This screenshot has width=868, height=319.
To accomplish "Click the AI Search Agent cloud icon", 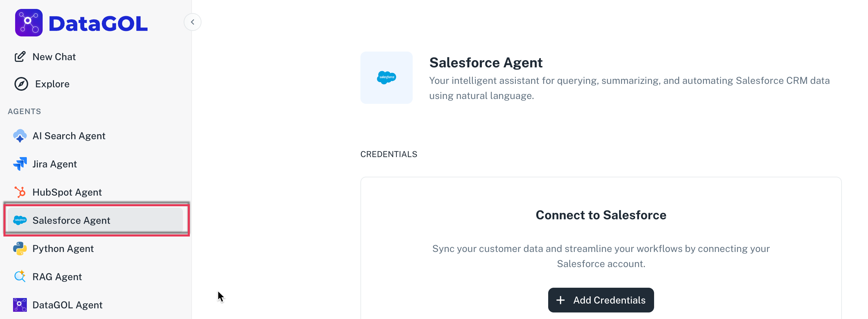I will coord(20,136).
